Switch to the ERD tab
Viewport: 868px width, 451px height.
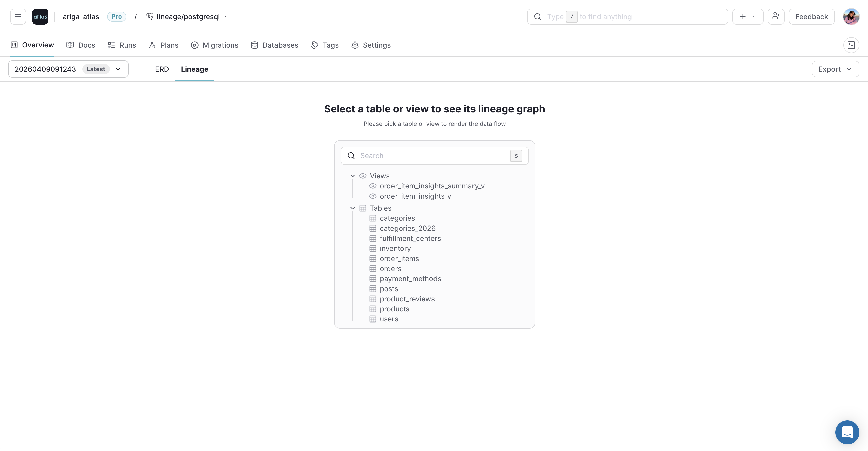point(162,69)
